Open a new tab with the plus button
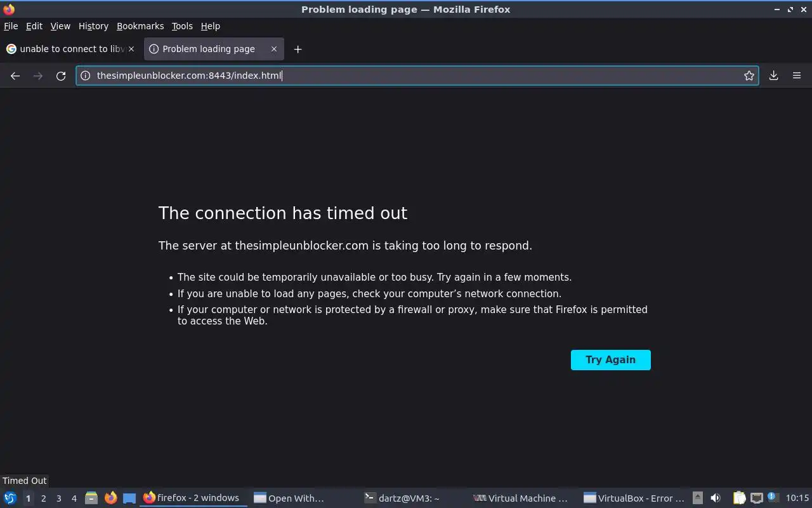 (298, 49)
